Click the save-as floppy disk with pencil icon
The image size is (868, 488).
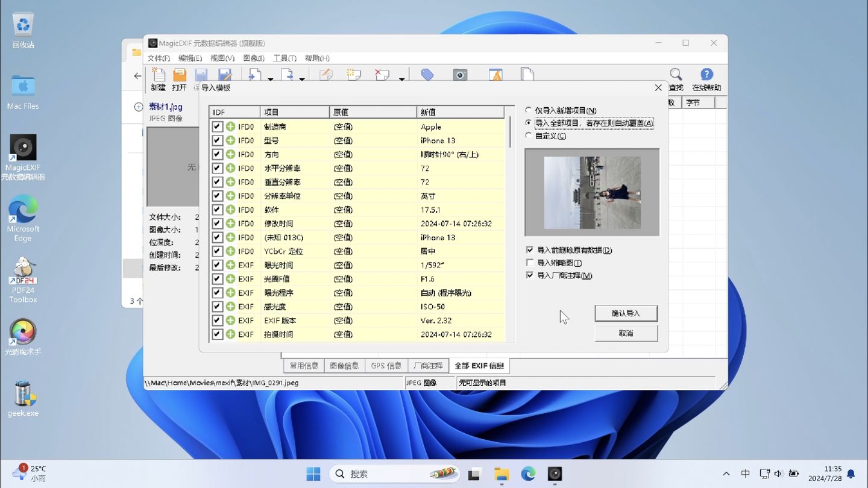(x=225, y=75)
